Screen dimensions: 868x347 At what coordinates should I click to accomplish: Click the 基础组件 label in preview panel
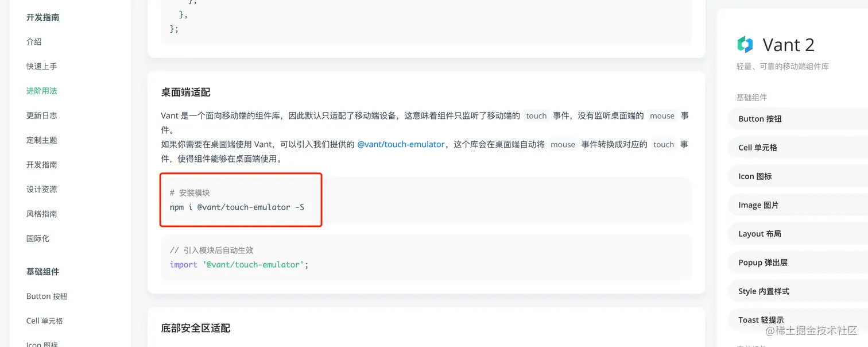click(751, 98)
